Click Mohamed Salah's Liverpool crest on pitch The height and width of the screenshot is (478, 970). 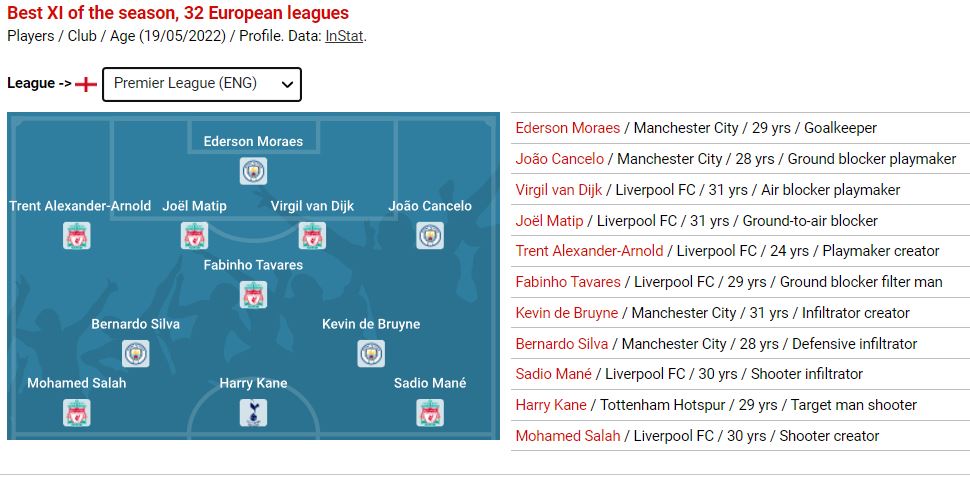click(77, 413)
